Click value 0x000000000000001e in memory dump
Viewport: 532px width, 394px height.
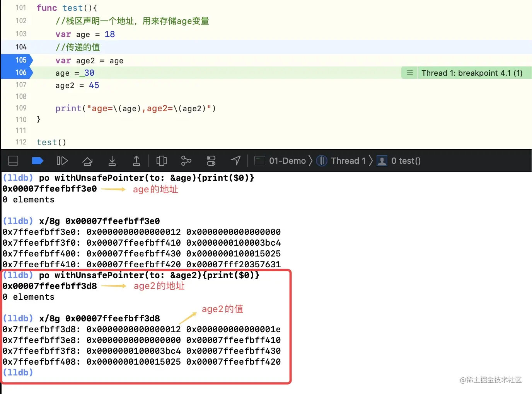[234, 329]
